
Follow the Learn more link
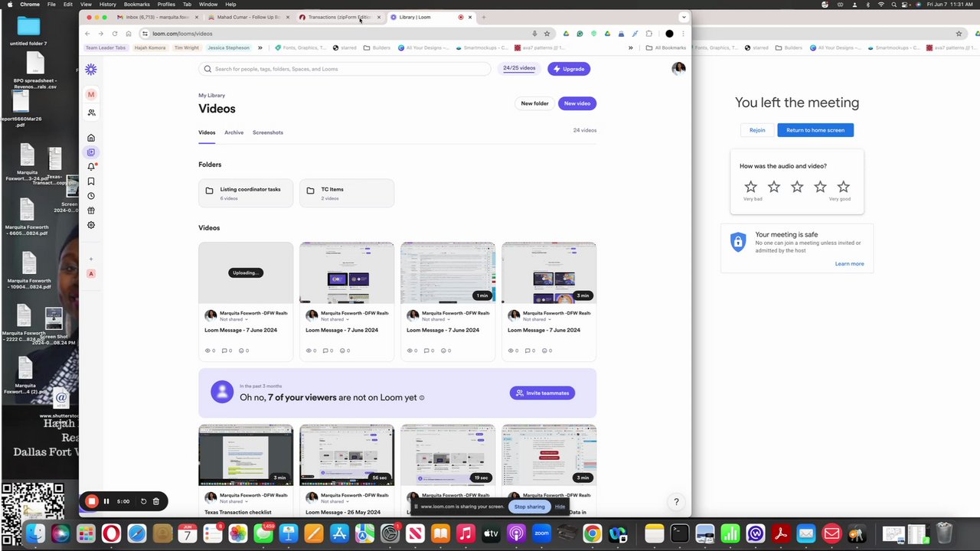click(849, 264)
